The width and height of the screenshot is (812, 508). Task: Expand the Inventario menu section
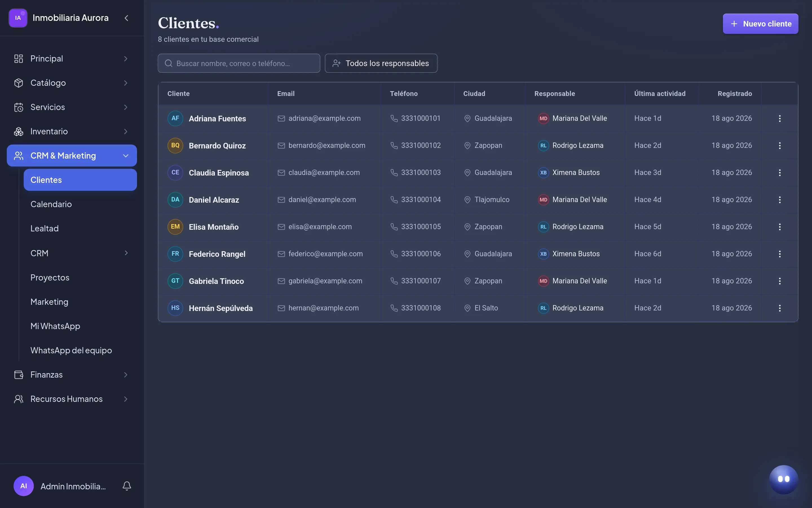(x=72, y=131)
